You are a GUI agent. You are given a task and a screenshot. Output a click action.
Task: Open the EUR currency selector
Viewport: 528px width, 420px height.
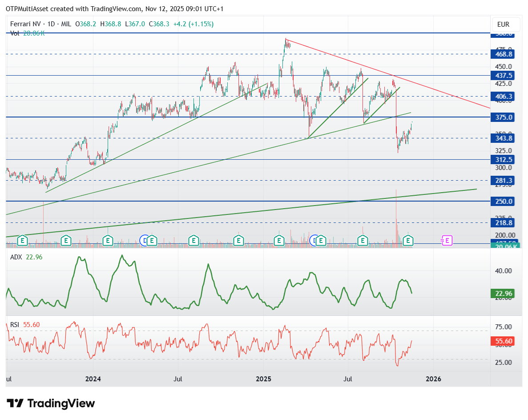(x=503, y=24)
